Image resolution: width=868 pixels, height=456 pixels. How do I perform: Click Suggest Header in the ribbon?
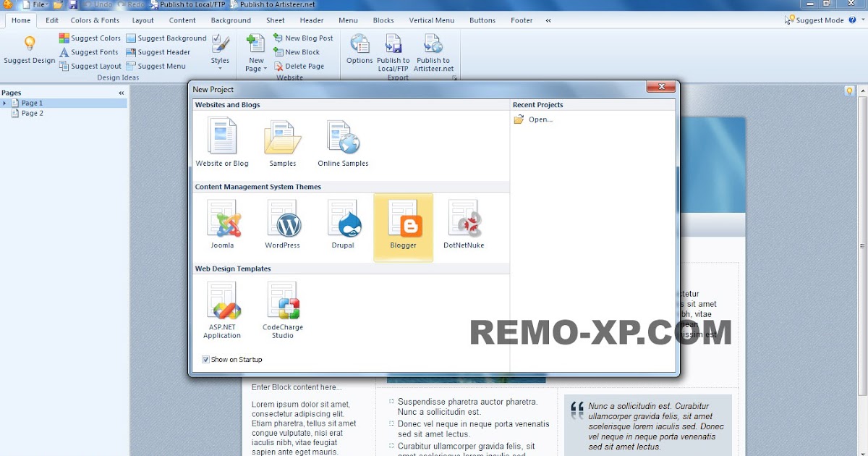coord(158,52)
